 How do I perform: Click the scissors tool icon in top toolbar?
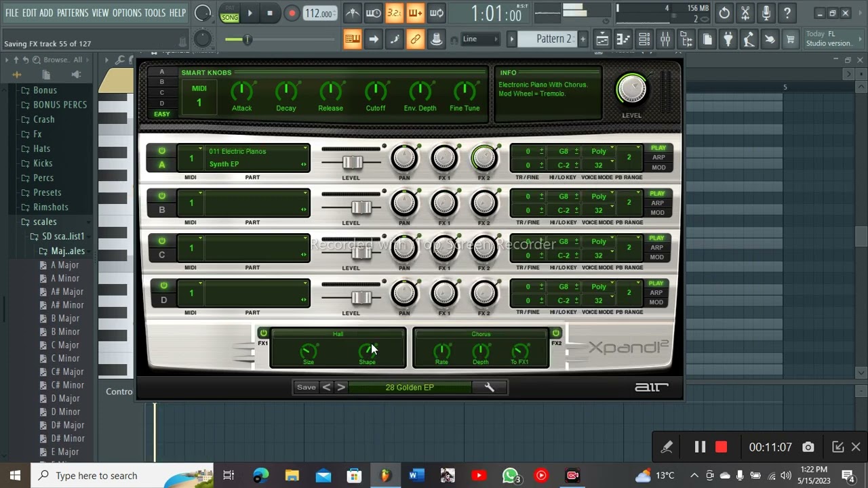pyautogui.click(x=745, y=13)
